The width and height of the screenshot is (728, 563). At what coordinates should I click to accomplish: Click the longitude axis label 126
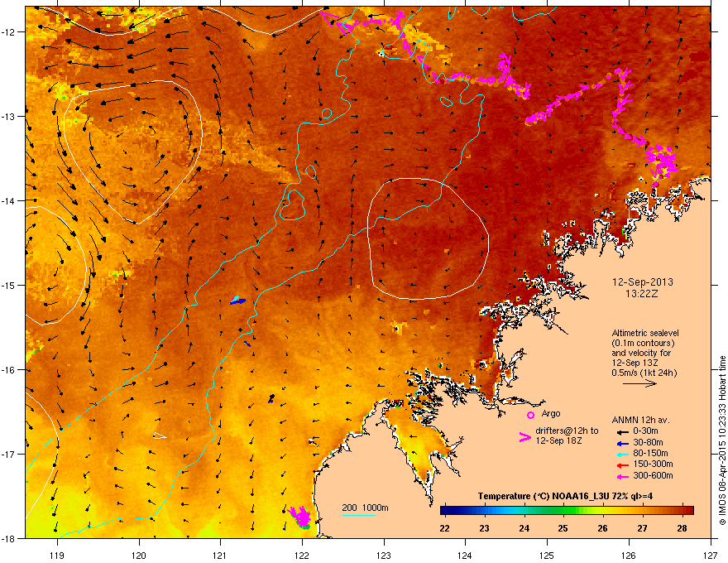click(x=629, y=555)
